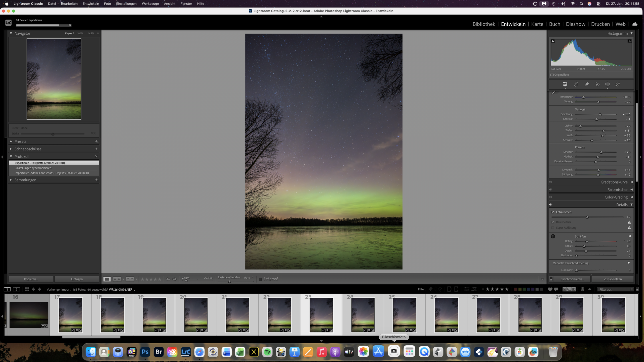Enable the Softproof checkbox
The height and width of the screenshot is (362, 644).
[x=260, y=279]
